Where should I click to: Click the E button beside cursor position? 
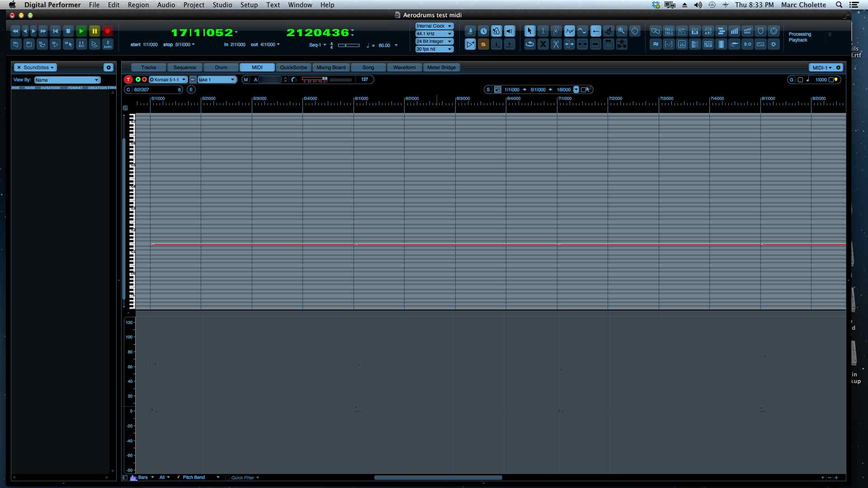pos(191,90)
